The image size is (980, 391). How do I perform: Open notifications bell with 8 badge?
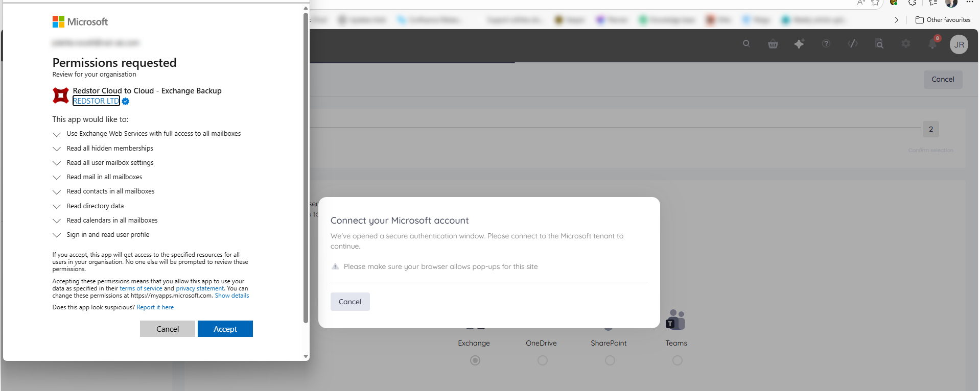tap(932, 44)
